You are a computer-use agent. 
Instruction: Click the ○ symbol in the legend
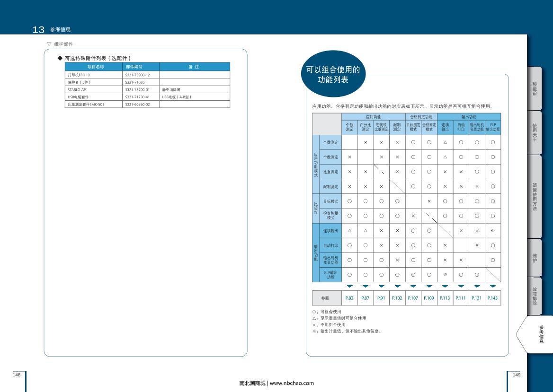click(x=314, y=312)
